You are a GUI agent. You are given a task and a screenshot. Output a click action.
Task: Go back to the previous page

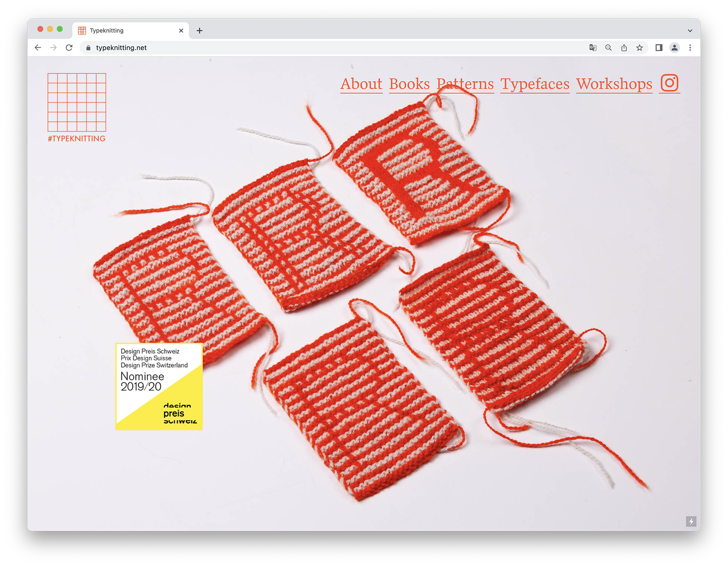[x=38, y=48]
